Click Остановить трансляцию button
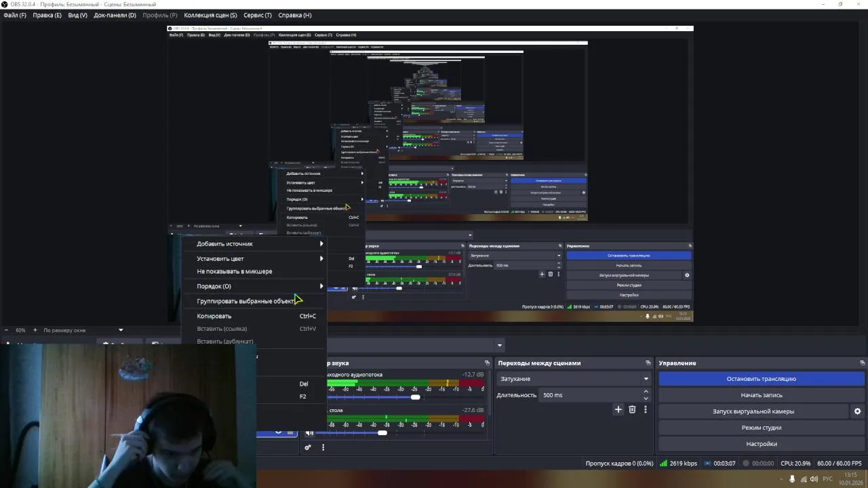 pos(762,379)
